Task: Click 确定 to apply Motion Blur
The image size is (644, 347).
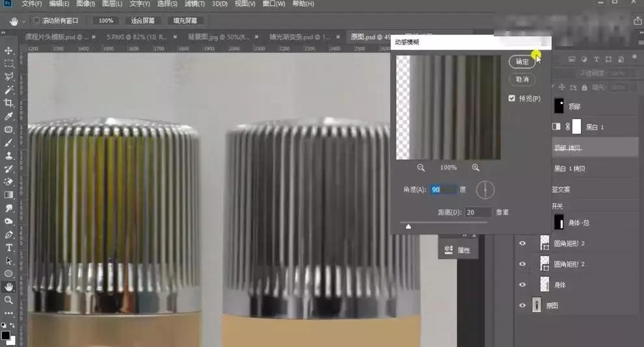Action: click(x=522, y=62)
